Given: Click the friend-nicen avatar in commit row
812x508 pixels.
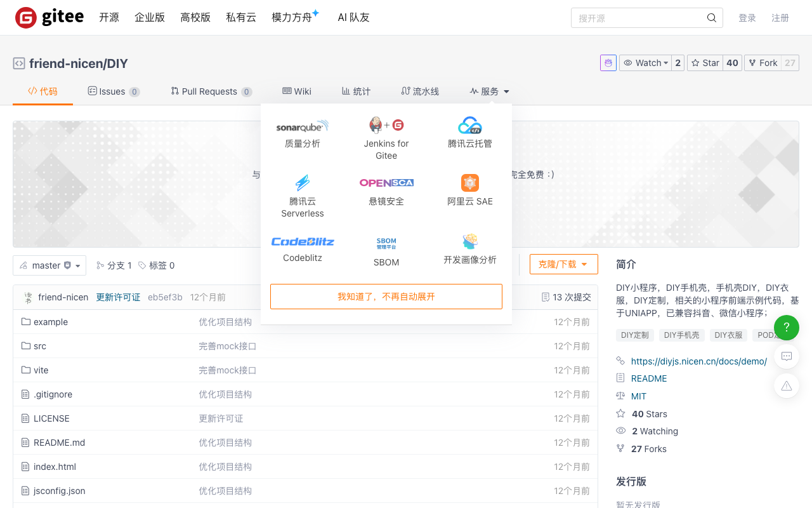Looking at the screenshot, I should [x=28, y=297].
